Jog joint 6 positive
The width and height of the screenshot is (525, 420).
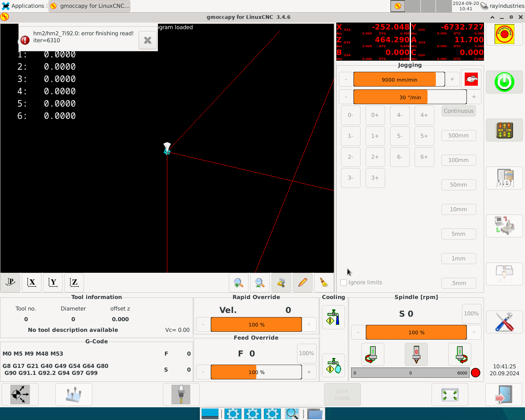tap(425, 157)
